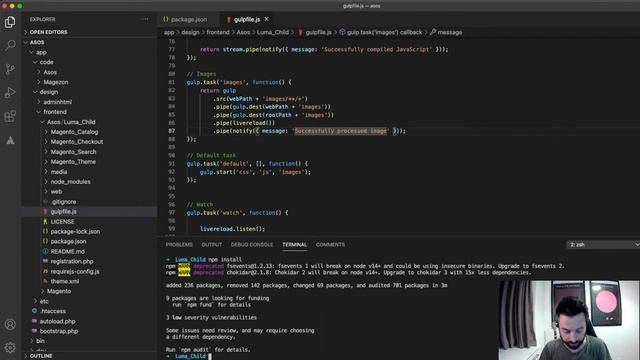Select the gulpfile.js editor tab
This screenshot has width=640, height=360.
[x=247, y=19]
